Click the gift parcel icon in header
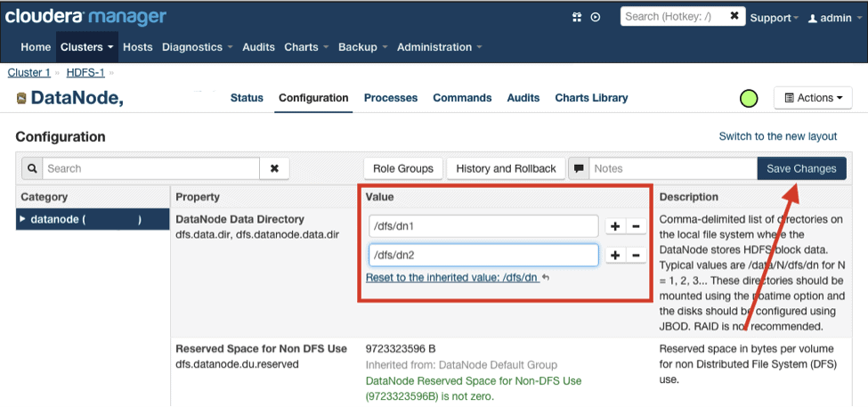Viewport: 868px width, 407px height. 577,17
